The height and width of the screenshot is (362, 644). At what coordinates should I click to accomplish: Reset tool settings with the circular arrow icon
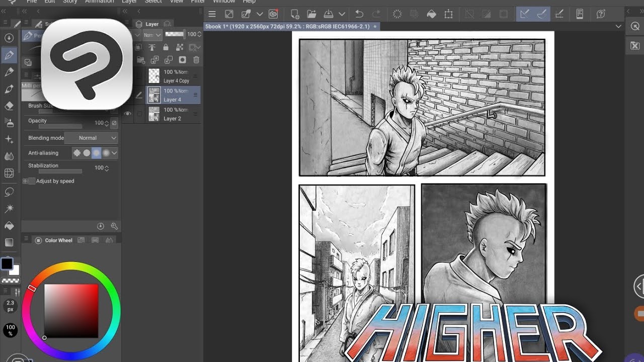100,227
